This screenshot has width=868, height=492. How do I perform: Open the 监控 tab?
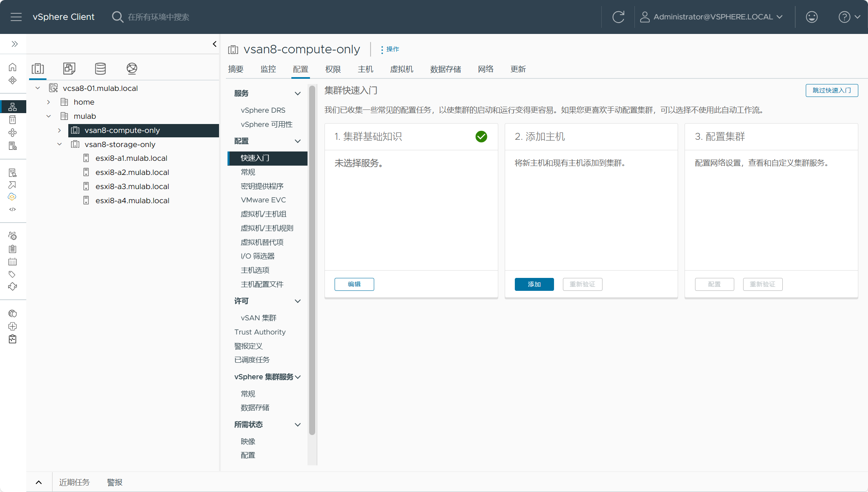268,69
